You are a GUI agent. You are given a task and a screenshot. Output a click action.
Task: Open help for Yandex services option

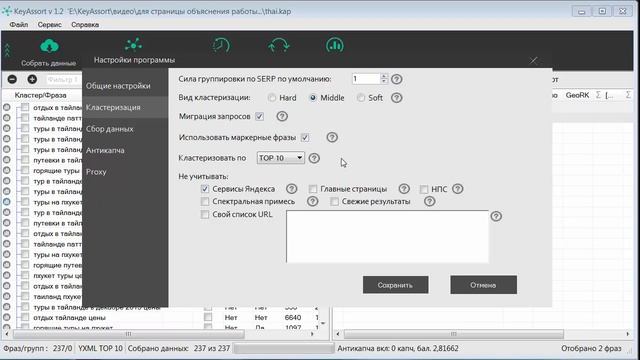[x=291, y=189]
